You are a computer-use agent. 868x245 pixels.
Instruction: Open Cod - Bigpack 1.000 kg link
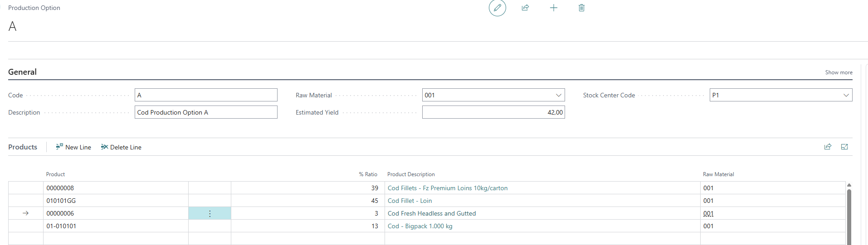coord(420,226)
